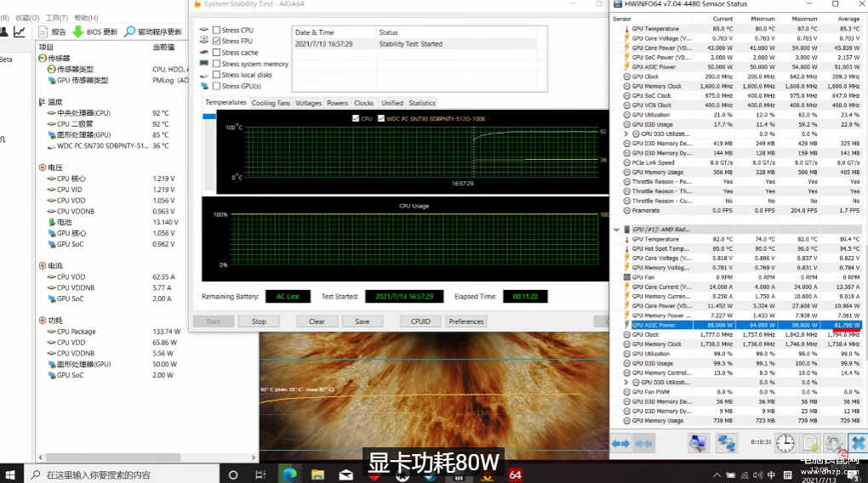Switch to the Cooling Fans tab
Screen dimensions: 868x483
271,103
